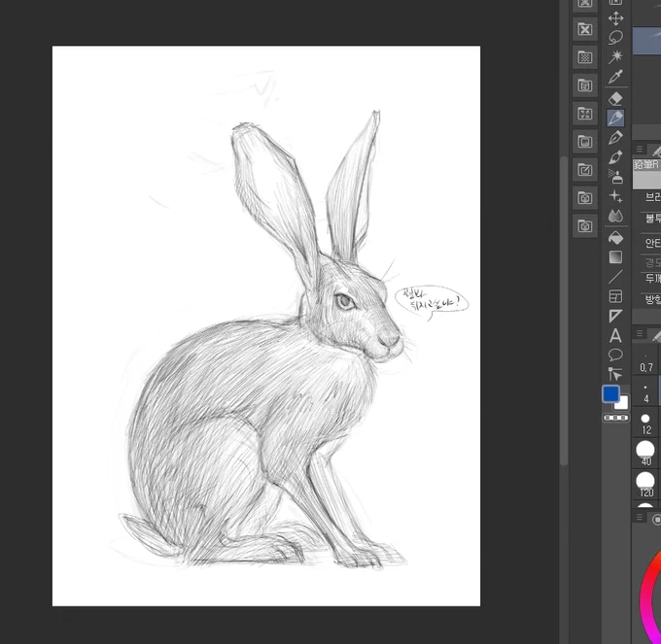661x644 pixels.
Task: Open the brush size panel hamburger menu
Action: coord(640,333)
